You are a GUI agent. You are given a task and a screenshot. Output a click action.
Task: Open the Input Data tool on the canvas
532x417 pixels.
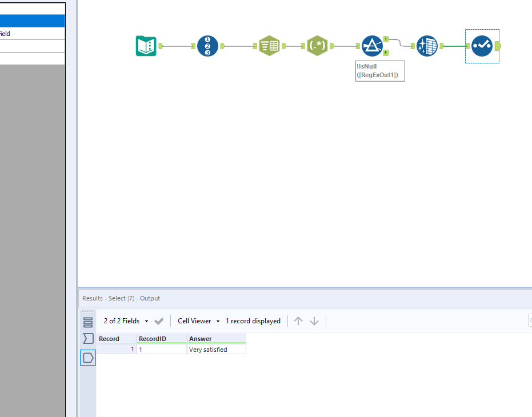coord(146,46)
